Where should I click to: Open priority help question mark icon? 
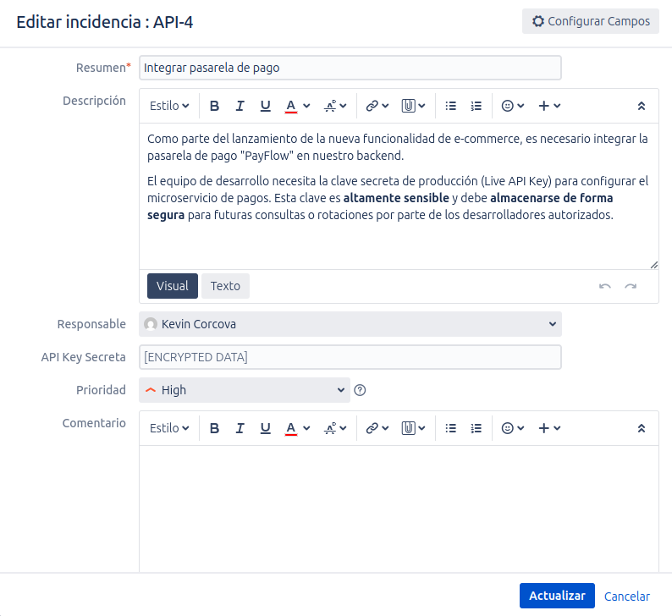pyautogui.click(x=360, y=390)
